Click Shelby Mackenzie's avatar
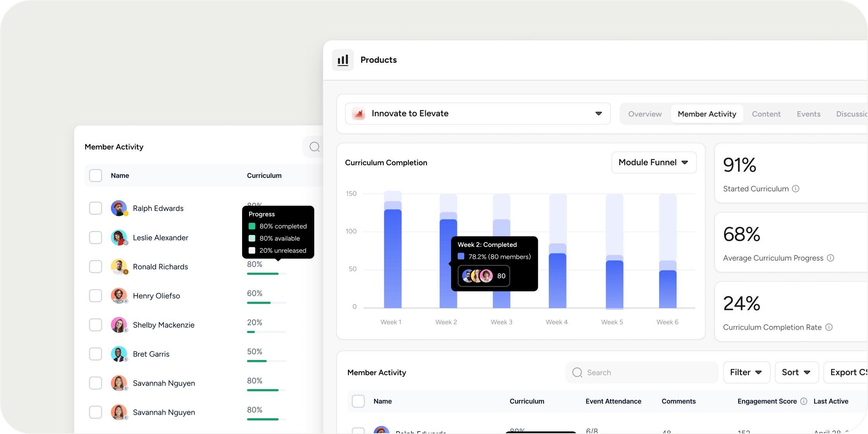Screen dimensions: 868x434 (x=119, y=325)
